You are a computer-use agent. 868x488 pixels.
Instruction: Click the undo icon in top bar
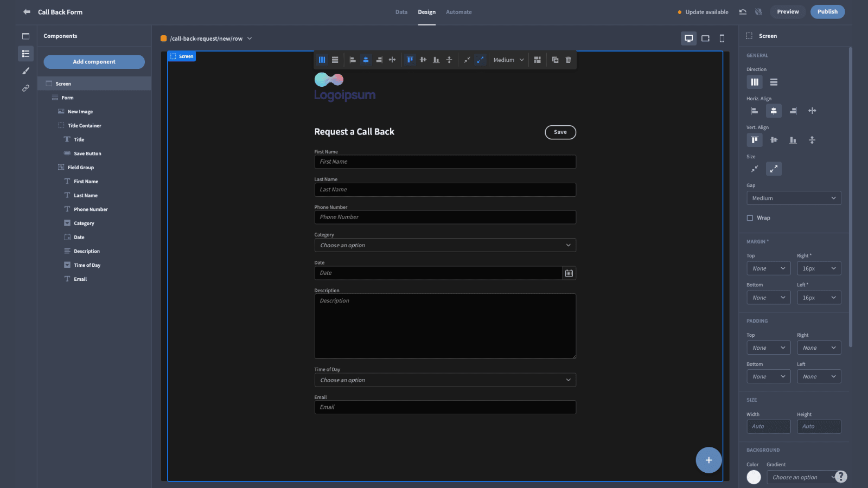click(743, 12)
